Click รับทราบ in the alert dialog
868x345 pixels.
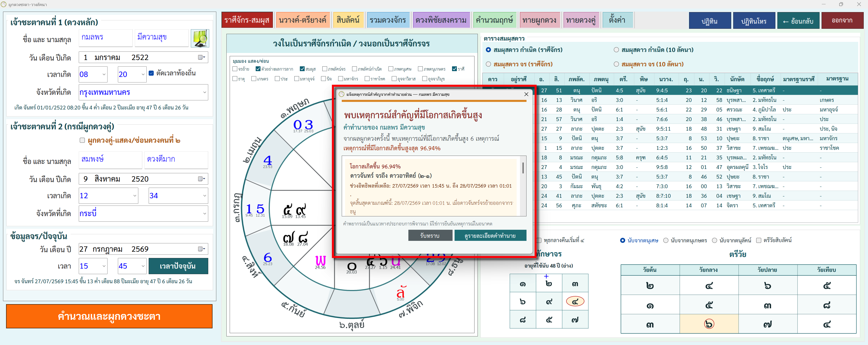[x=430, y=236]
